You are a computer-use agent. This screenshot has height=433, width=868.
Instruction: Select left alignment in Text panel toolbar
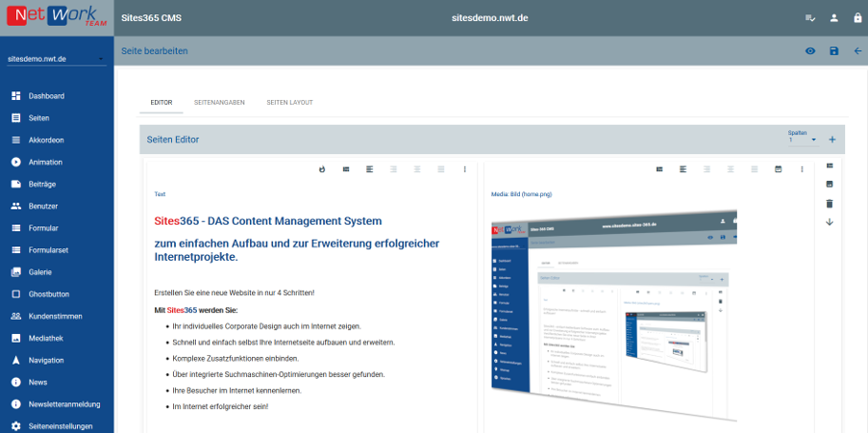coord(370,169)
